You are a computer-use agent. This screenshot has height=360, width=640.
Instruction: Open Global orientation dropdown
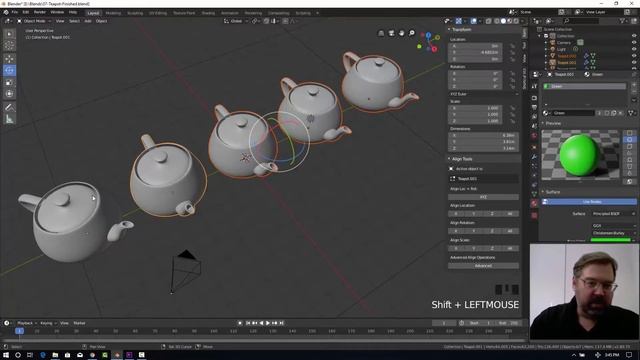[x=236, y=21]
